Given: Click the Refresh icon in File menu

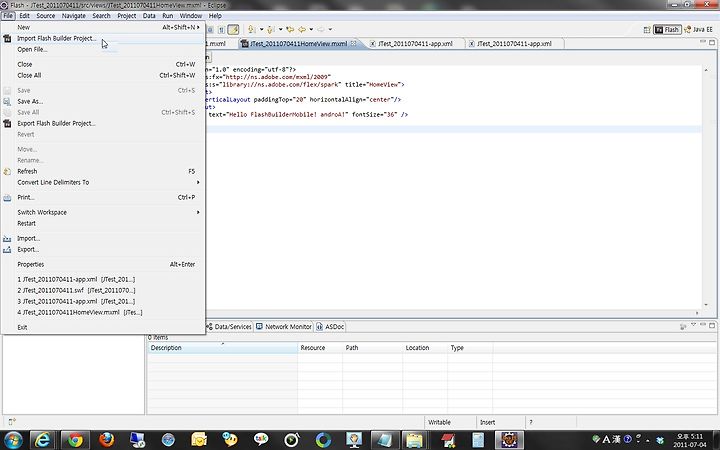Looking at the screenshot, I should pyautogui.click(x=7, y=171).
